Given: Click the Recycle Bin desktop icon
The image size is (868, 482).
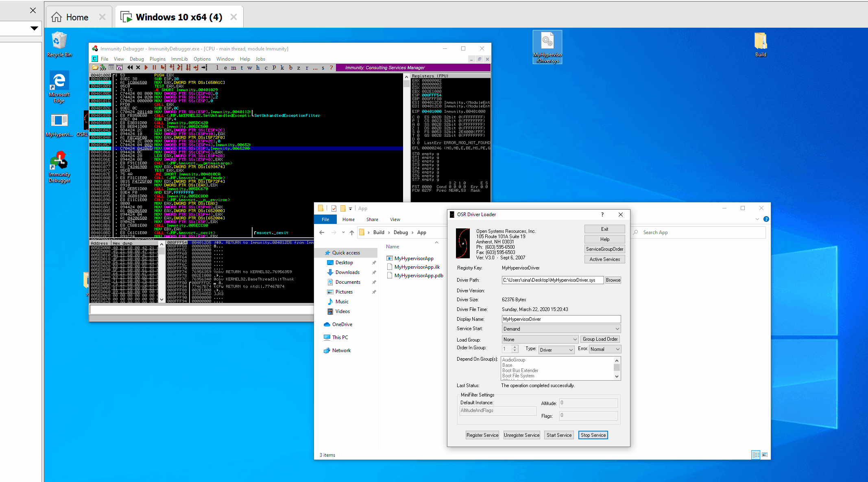Looking at the screenshot, I should click(x=59, y=45).
